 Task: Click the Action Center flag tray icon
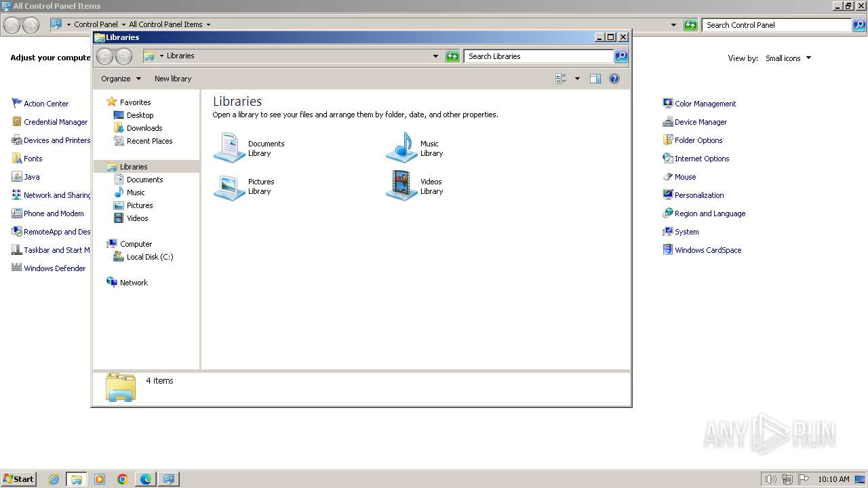click(804, 479)
